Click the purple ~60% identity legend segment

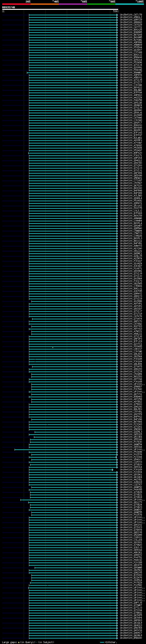(x=73, y=4)
